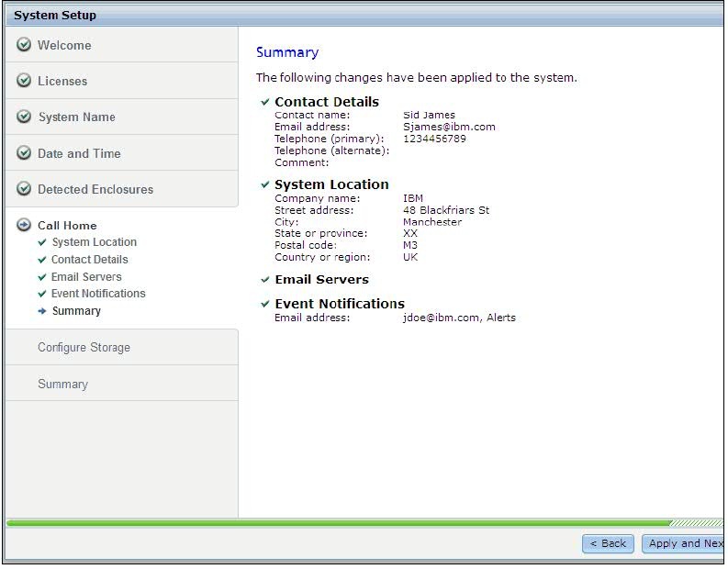Click the Date and Time check icon
Image resolution: width=728 pixels, height=569 pixels.
point(24,152)
